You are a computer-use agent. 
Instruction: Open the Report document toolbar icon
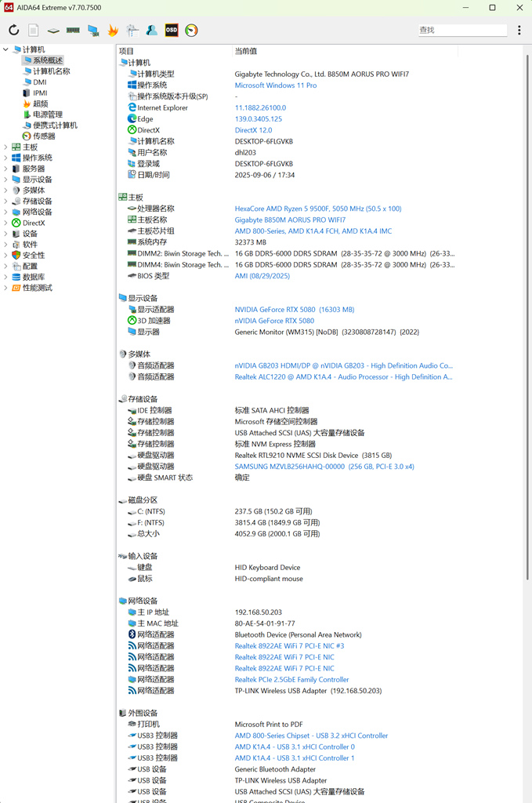(x=33, y=31)
